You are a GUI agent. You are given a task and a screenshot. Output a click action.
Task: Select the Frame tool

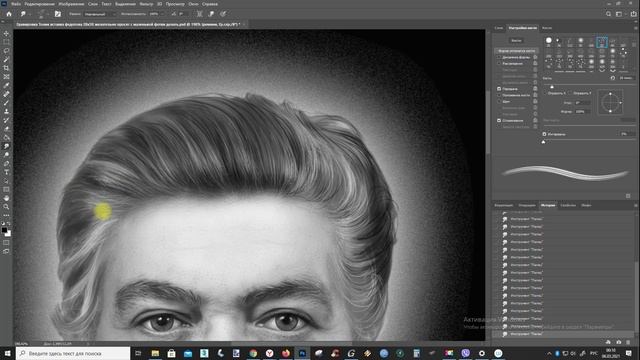pyautogui.click(x=6, y=77)
